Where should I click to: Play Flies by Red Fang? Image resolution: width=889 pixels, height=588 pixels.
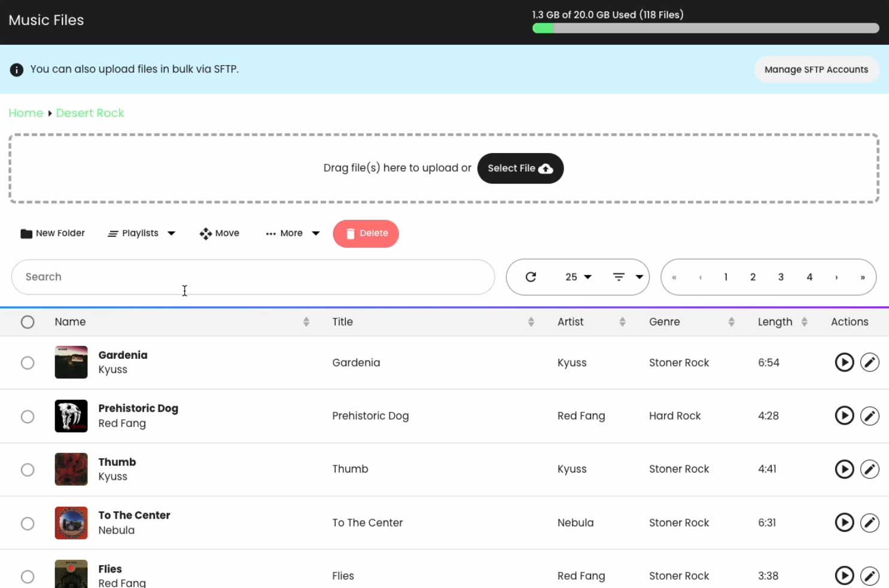[844, 575]
